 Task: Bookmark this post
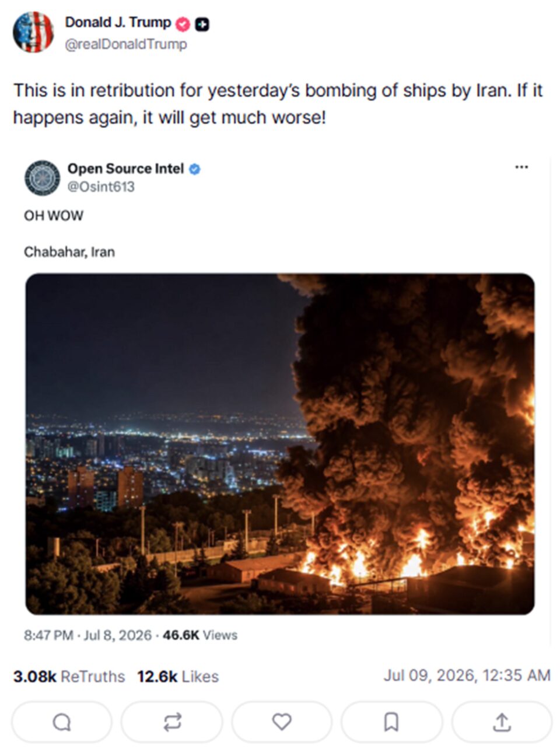click(391, 722)
